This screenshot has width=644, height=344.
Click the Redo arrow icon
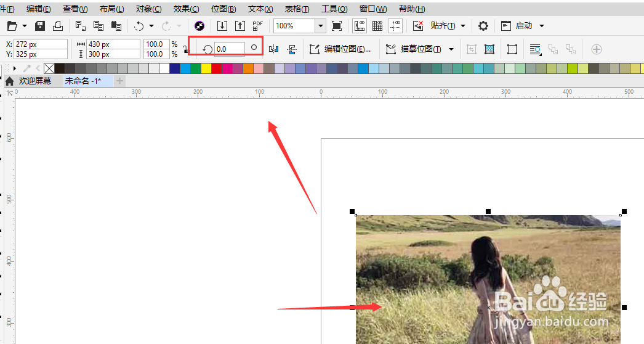click(x=166, y=26)
